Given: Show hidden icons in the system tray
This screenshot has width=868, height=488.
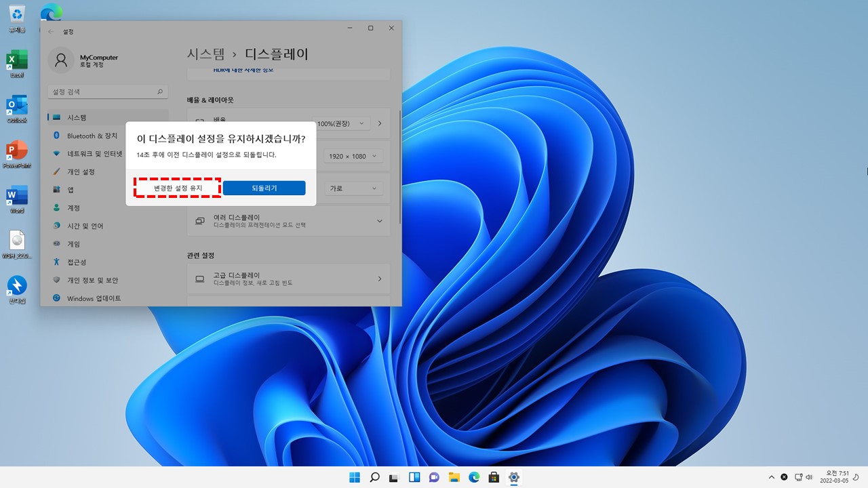Looking at the screenshot, I should point(772,477).
